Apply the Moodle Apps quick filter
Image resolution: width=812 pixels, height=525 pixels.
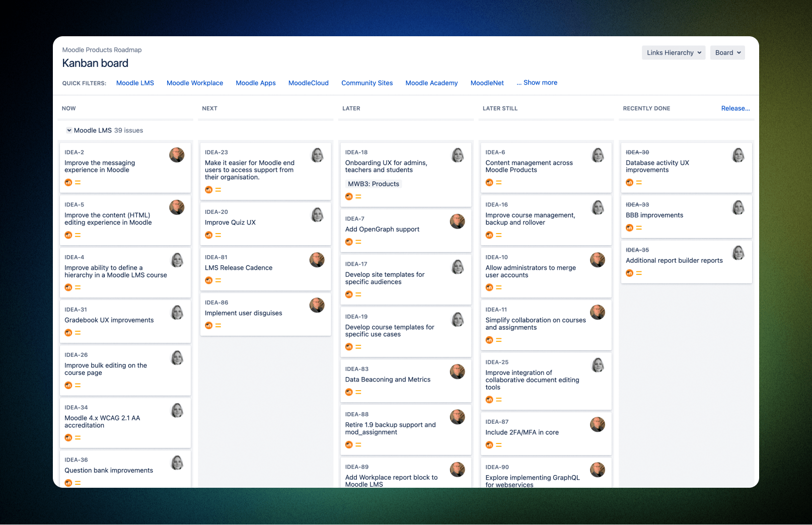256,83
